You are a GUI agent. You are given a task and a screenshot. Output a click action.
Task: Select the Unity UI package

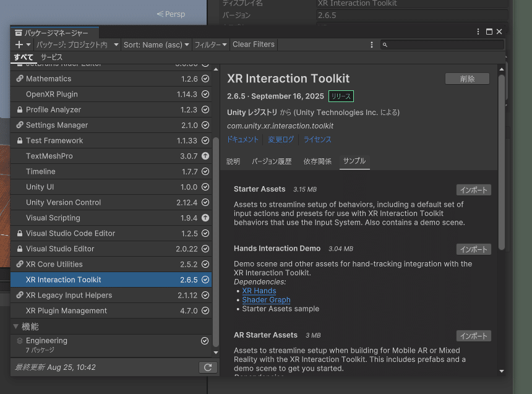pos(111,187)
